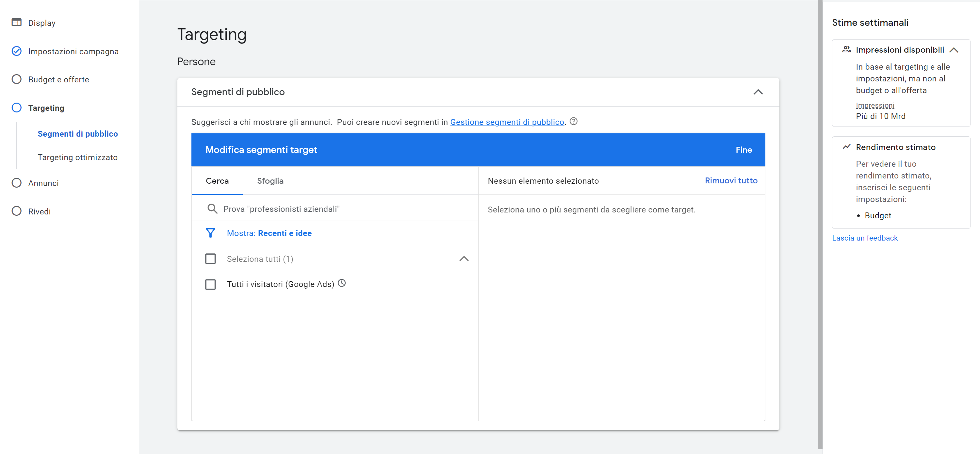The image size is (980, 454).
Task: Click the Display campaign type icon
Action: [x=16, y=23]
